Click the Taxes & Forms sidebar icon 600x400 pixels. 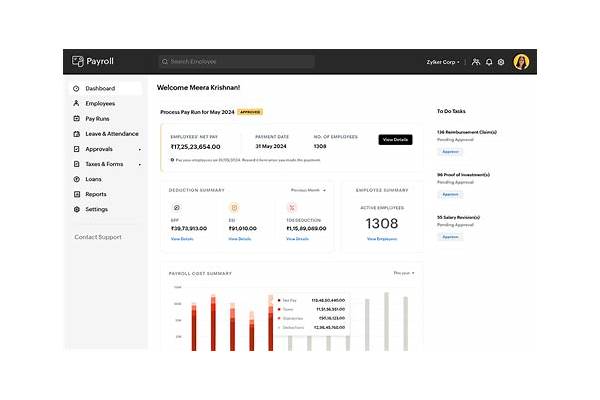click(77, 164)
